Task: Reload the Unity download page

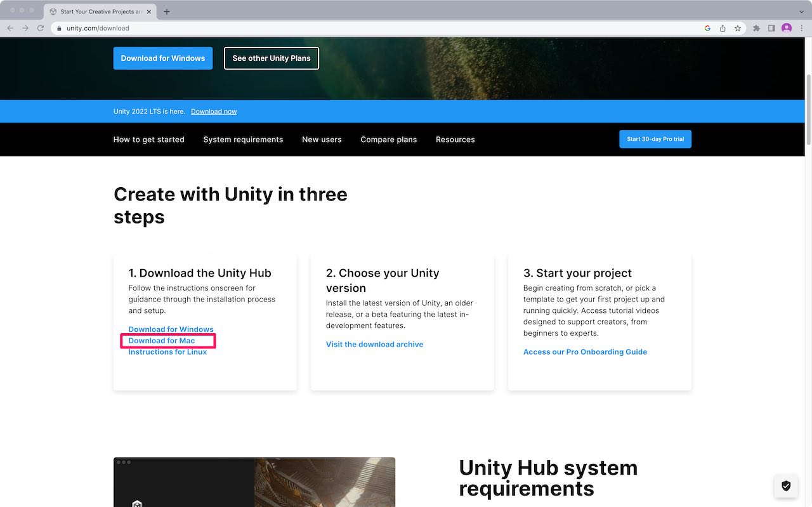Action: point(41,28)
